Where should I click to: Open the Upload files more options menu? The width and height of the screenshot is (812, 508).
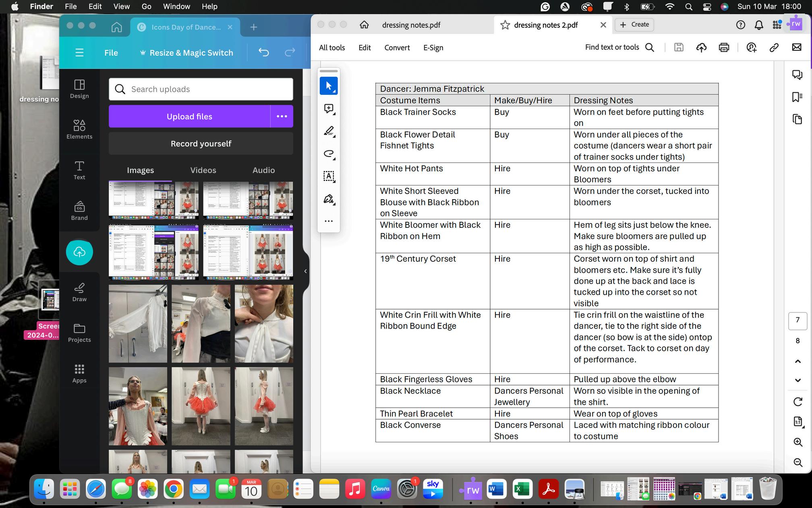click(x=282, y=117)
